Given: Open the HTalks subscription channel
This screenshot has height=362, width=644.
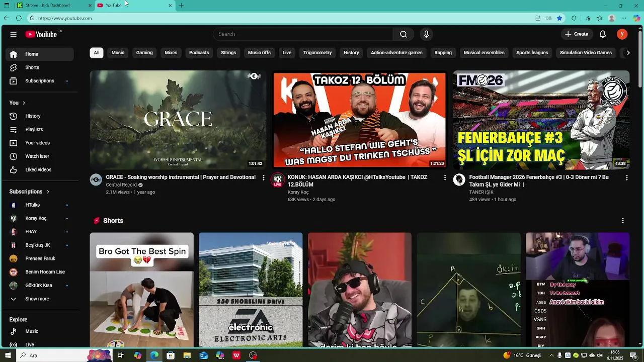Looking at the screenshot, I should 40,205.
